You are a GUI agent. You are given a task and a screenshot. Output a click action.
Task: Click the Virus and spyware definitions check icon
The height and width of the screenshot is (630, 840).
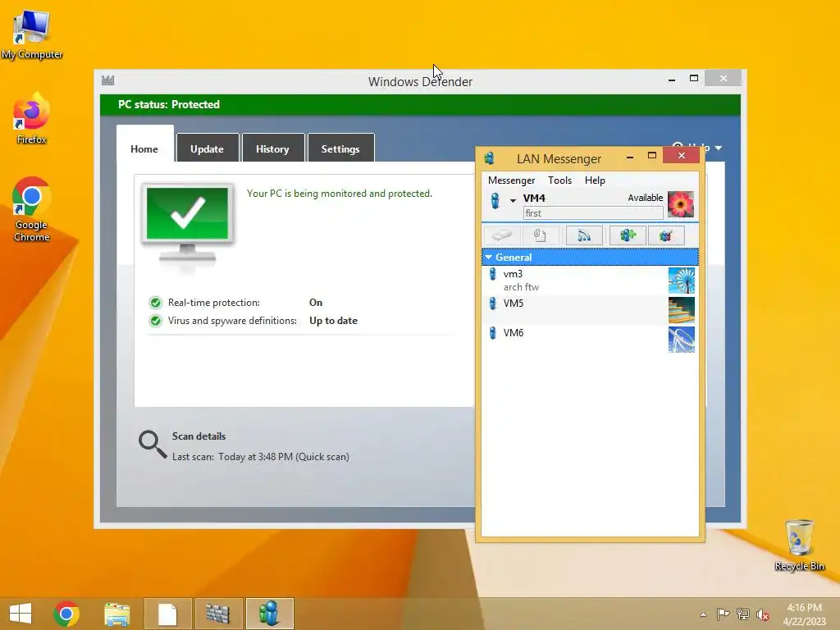pos(155,321)
